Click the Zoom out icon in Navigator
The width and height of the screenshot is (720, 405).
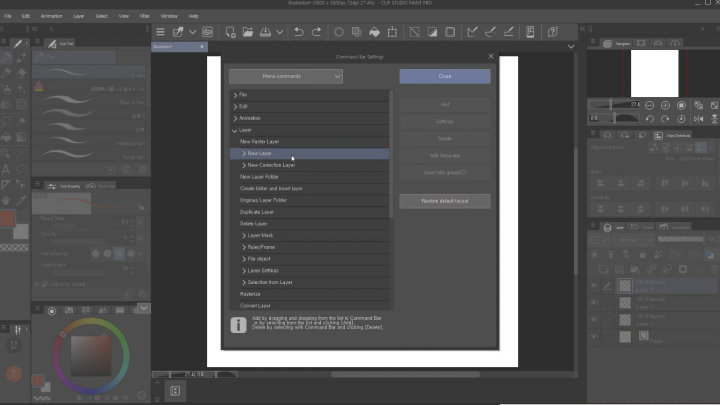(x=649, y=105)
